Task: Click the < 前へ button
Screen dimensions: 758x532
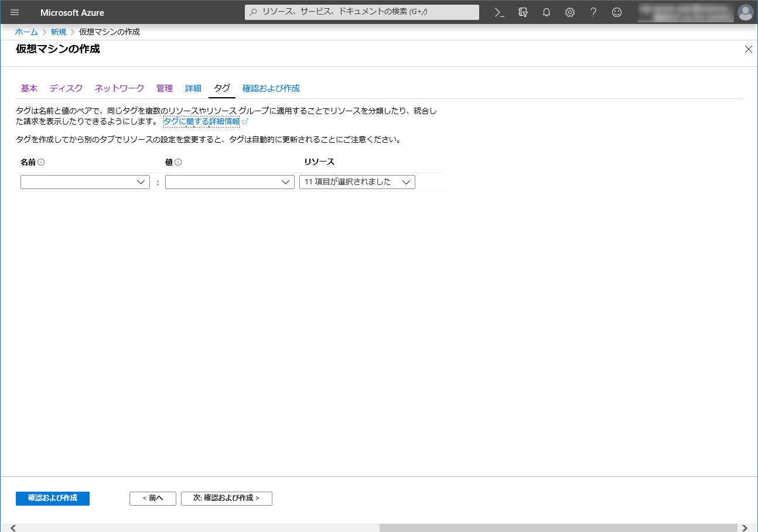Action: pos(153,498)
